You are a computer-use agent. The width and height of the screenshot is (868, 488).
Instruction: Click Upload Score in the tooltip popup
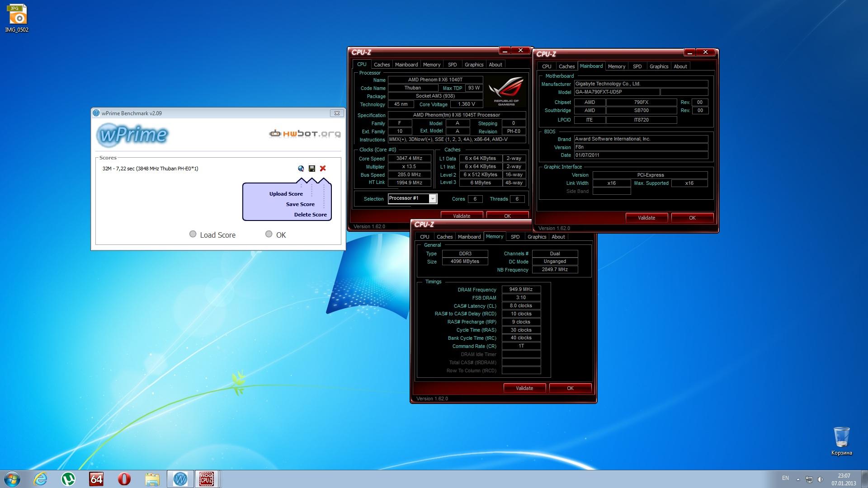286,194
